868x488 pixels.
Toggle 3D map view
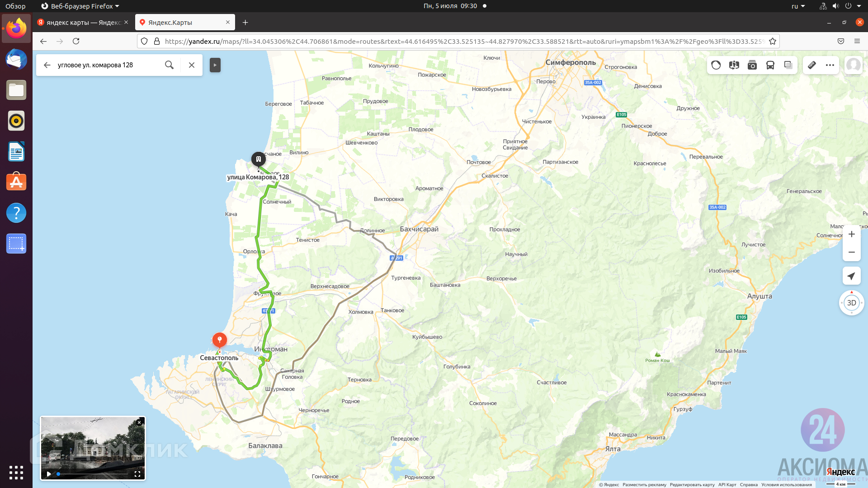(x=851, y=303)
